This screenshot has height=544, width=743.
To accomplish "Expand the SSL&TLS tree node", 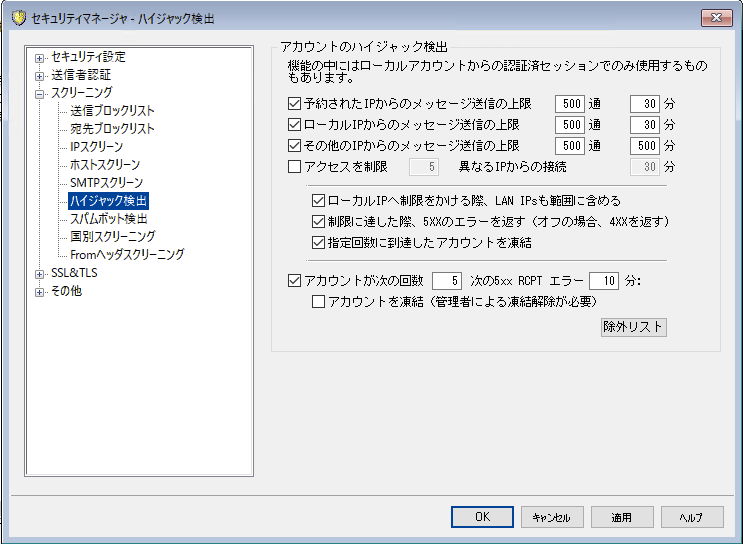I will (x=40, y=273).
